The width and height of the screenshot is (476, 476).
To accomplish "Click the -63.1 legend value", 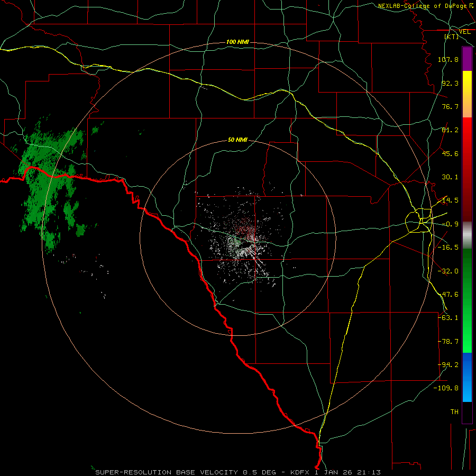I will click(448, 318).
